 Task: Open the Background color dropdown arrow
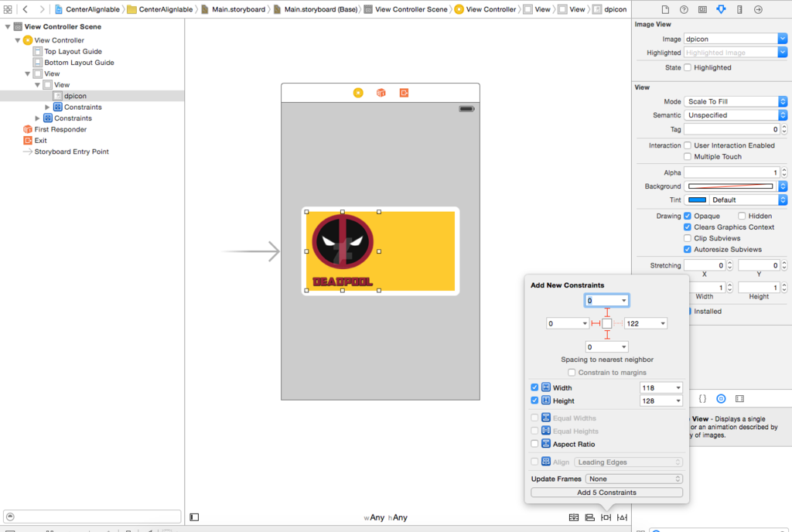783,186
